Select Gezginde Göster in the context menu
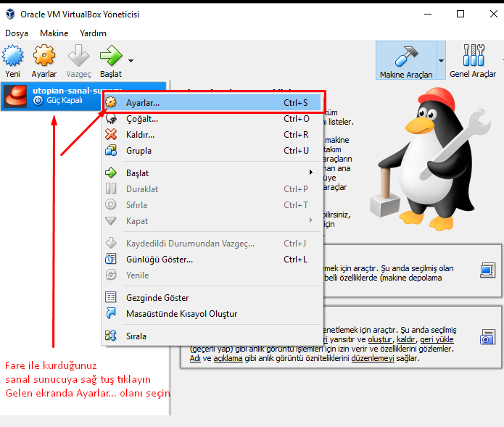 [212, 298]
